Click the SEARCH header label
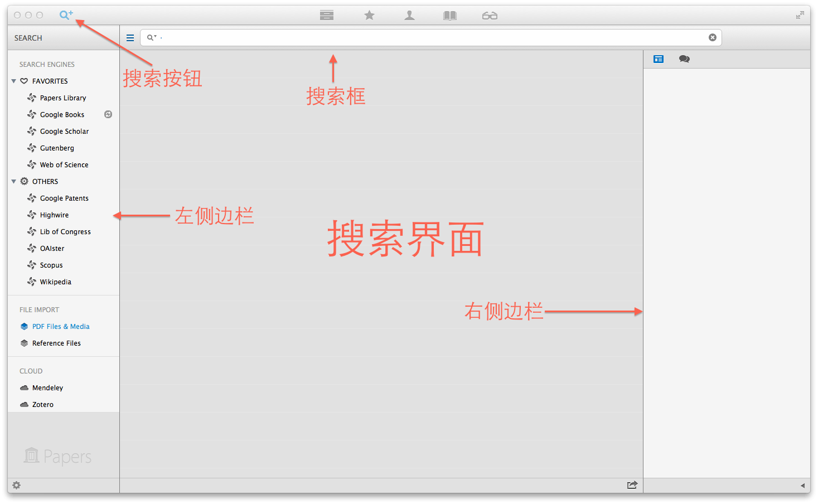 28,38
